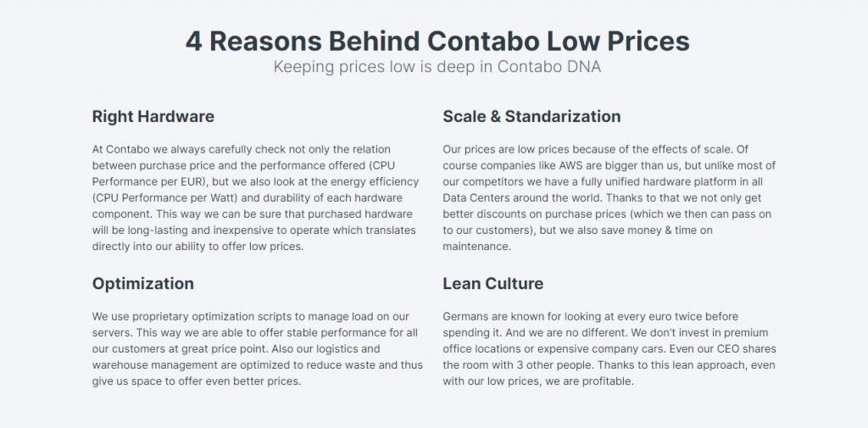Click the Scale & Standarization description paragraph
The image size is (868, 428).
pyautogui.click(x=609, y=197)
